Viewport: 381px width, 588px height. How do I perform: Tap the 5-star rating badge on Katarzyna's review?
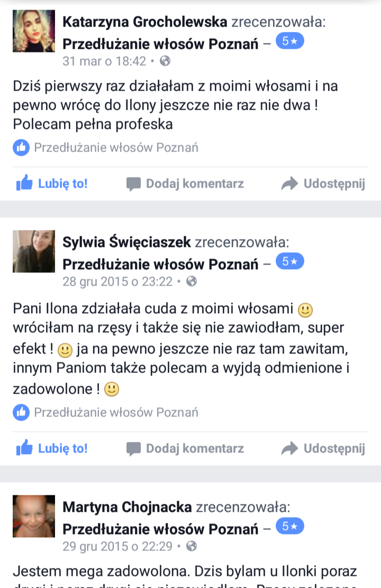[x=289, y=41]
